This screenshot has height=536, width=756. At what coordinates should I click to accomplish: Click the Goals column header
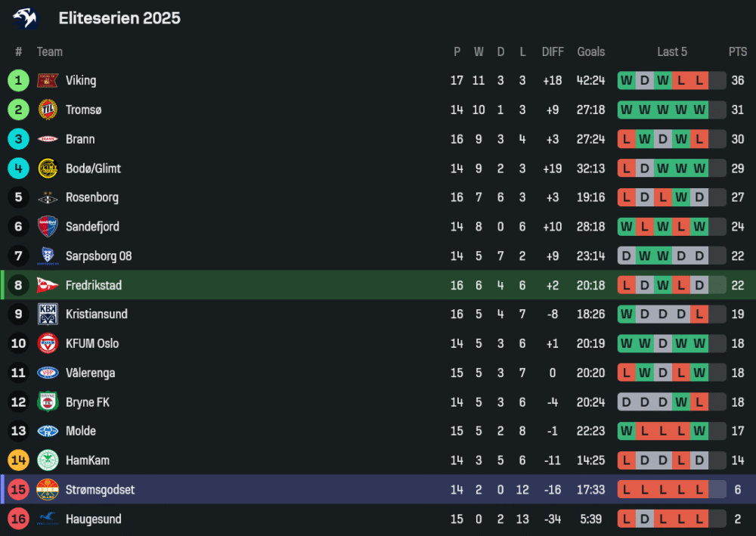coord(591,51)
